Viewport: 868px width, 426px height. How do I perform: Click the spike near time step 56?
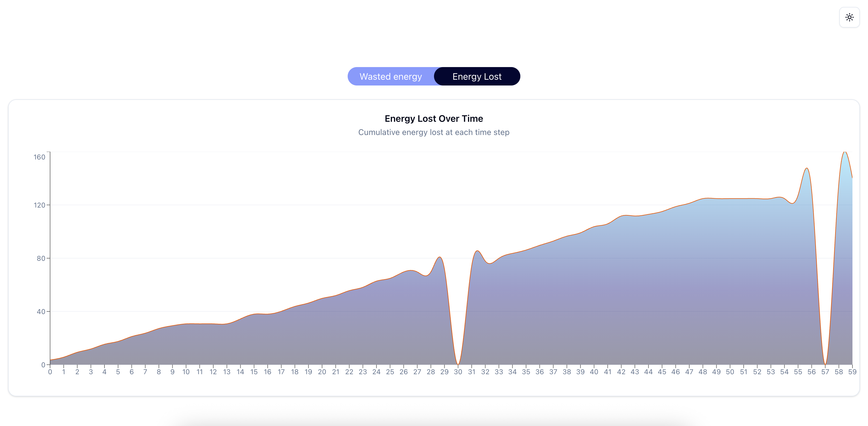pyautogui.click(x=806, y=169)
